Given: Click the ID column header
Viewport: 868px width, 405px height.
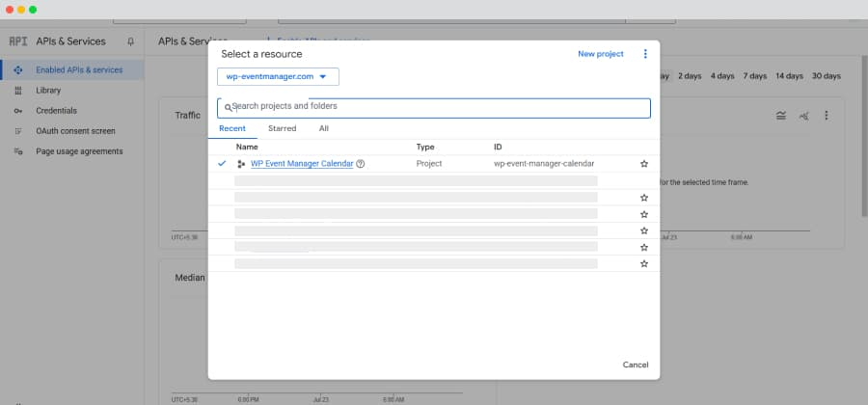Looking at the screenshot, I should point(498,148).
